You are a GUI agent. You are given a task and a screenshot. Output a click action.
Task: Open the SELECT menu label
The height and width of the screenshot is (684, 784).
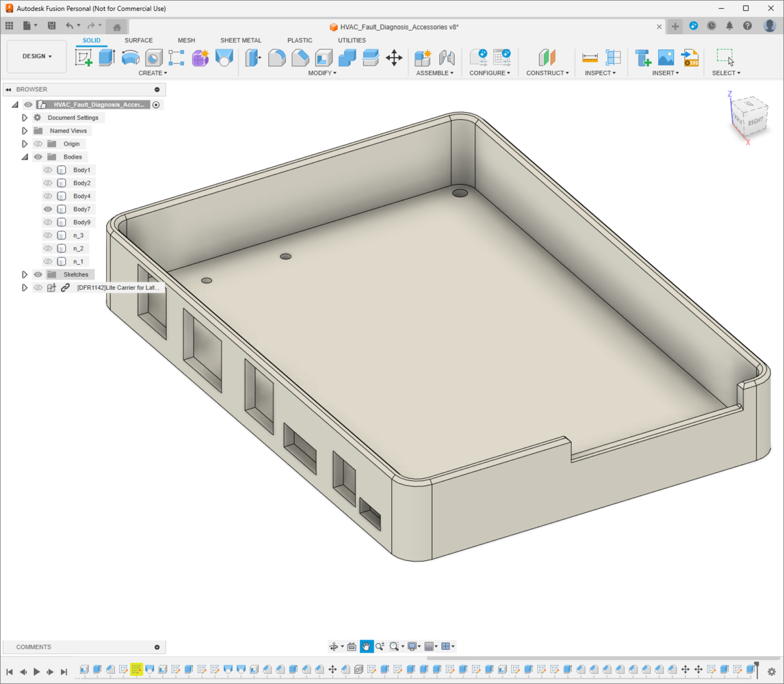tap(726, 73)
